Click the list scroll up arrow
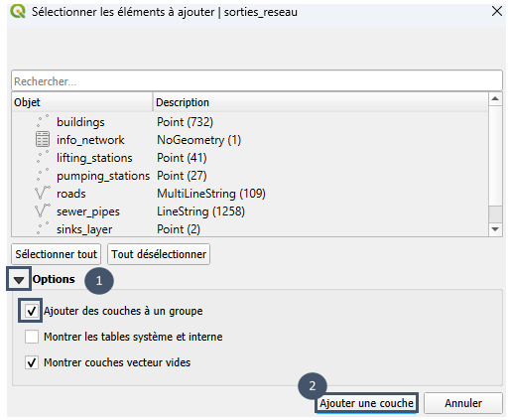The image size is (510, 420). pyautogui.click(x=495, y=99)
